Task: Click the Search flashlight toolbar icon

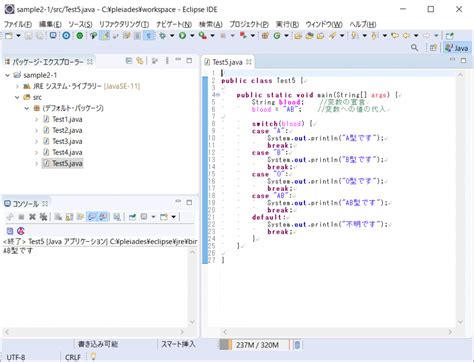Action: click(332, 35)
